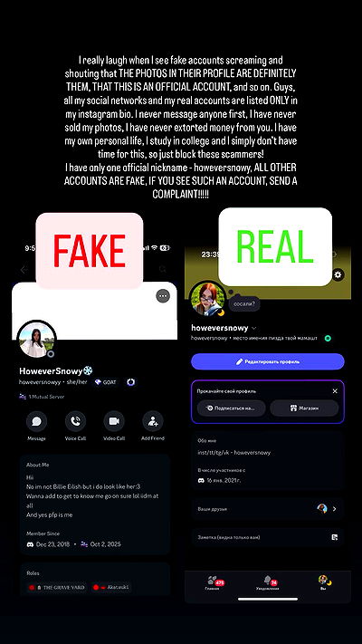The image size is (362, 644).
Task: Open the friends list chevron arrow
Action: [x=335, y=509]
